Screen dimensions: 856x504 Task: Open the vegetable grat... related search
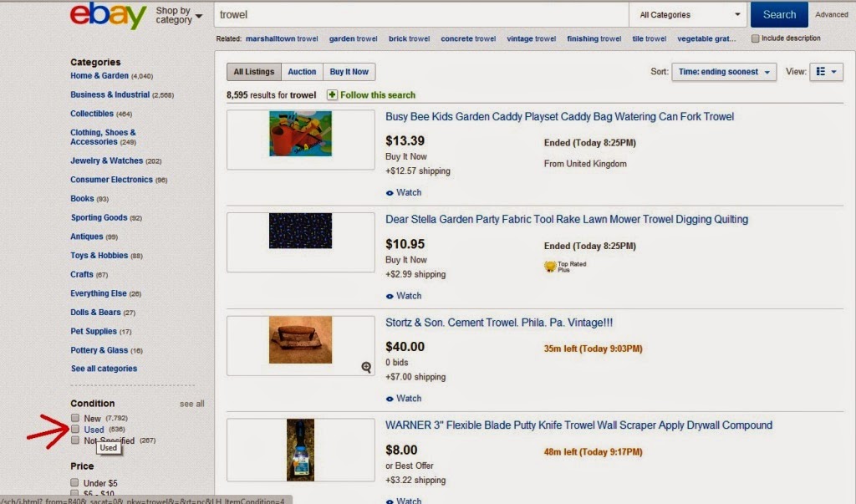point(706,38)
